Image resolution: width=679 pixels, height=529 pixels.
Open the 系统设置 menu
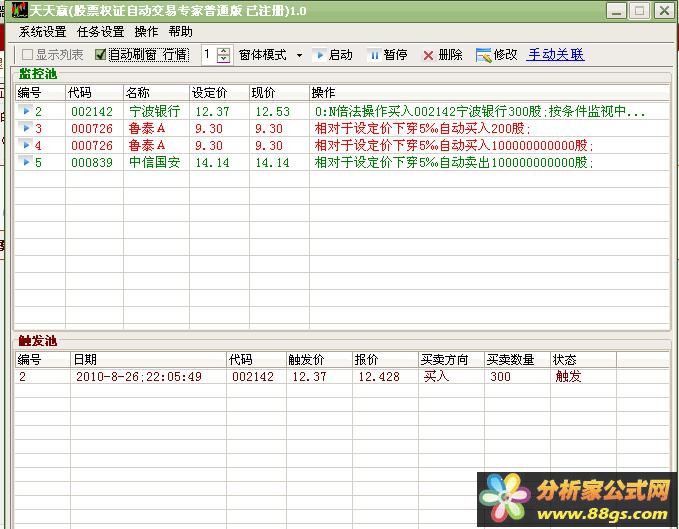click(x=42, y=32)
